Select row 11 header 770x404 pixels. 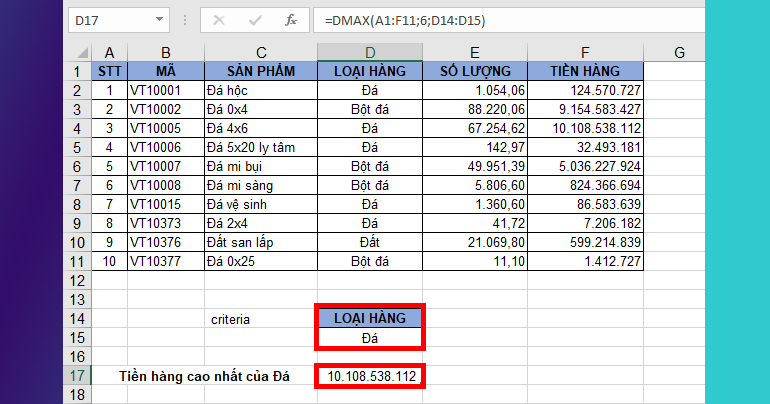point(78,262)
